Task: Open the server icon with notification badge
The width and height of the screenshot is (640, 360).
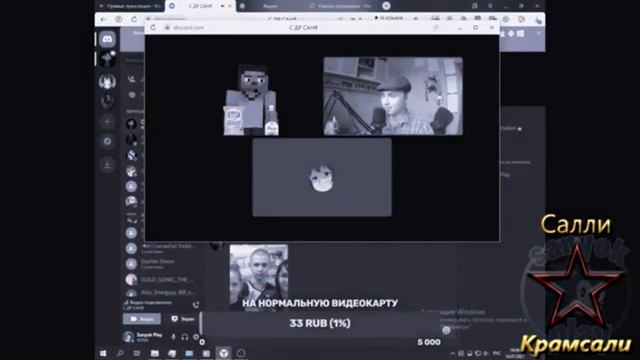Action: pos(107,59)
